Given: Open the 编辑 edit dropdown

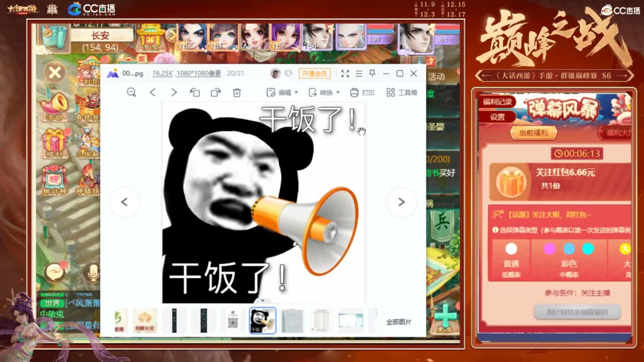Looking at the screenshot, I should coord(282,93).
